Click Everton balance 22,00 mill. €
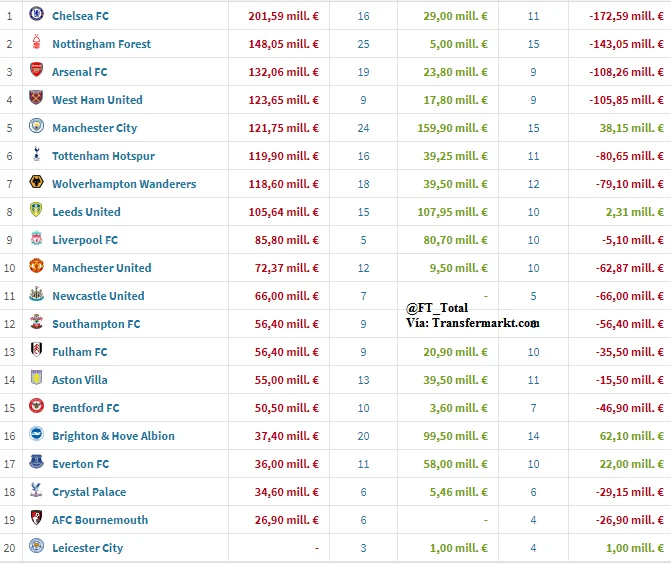 [631, 464]
